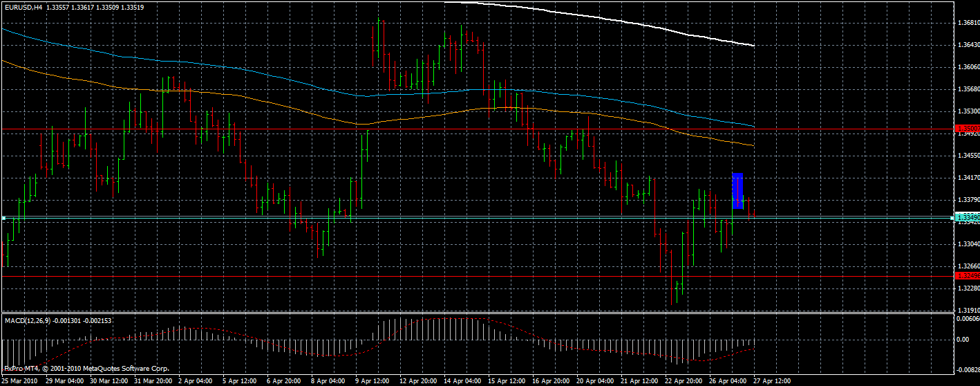Click the lower red price tag near 1.3249
Image resolution: width=980 pixels, height=386 pixels.
point(966,276)
